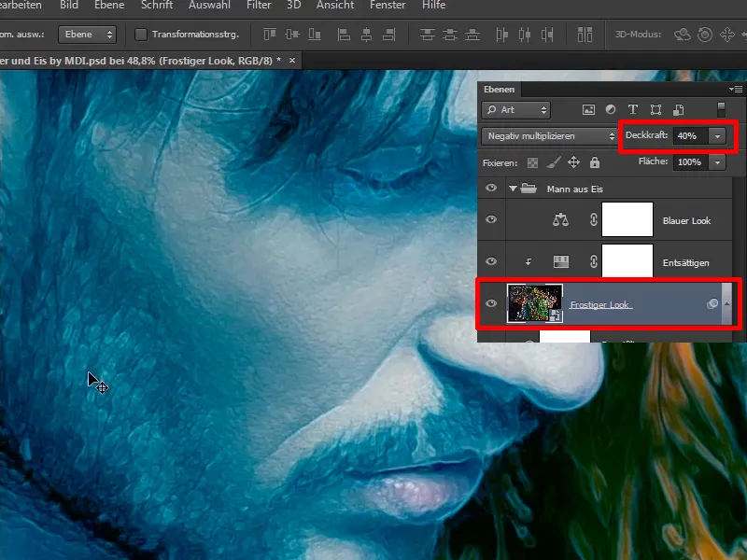The width and height of the screenshot is (747, 560).
Task: Align vertical centers of layers
Action: 292,35
